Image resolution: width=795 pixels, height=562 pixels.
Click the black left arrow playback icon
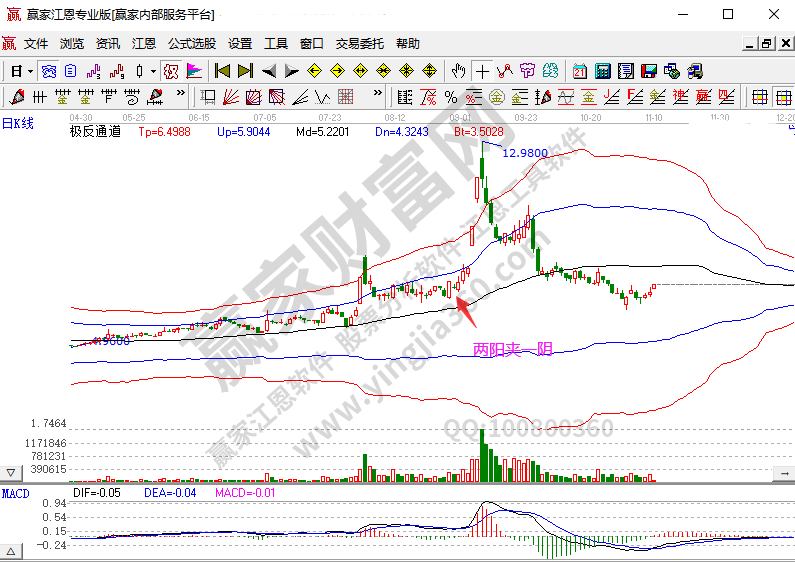click(x=268, y=71)
